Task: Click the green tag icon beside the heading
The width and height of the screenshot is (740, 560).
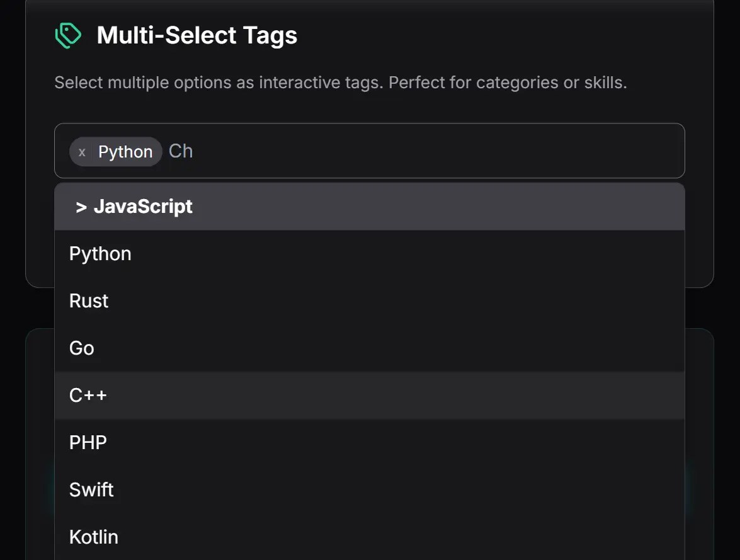Action: click(68, 35)
